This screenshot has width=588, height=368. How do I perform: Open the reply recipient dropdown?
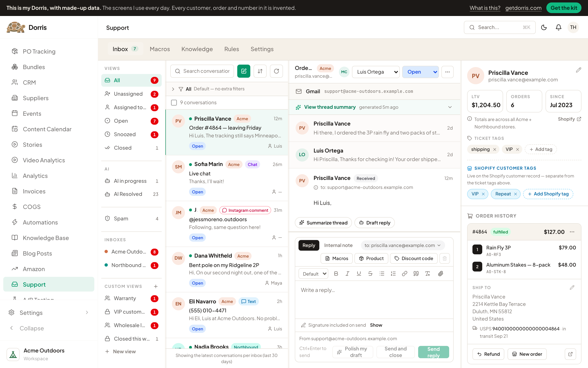403,245
